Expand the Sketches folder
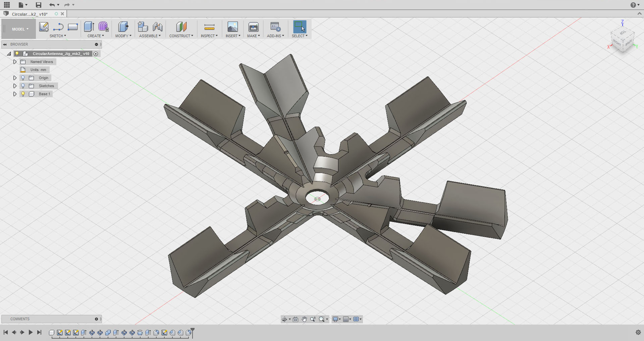Image resolution: width=644 pixels, height=341 pixels. 15,86
